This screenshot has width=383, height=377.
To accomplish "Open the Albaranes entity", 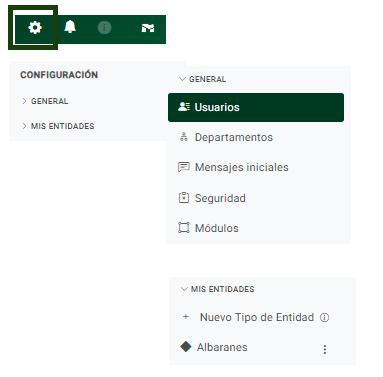I will 222,347.
